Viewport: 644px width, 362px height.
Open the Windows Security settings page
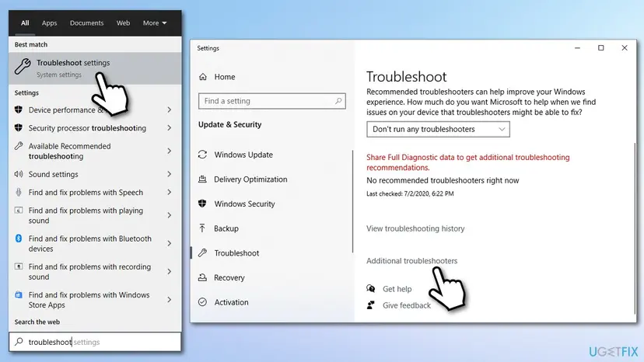tap(244, 204)
